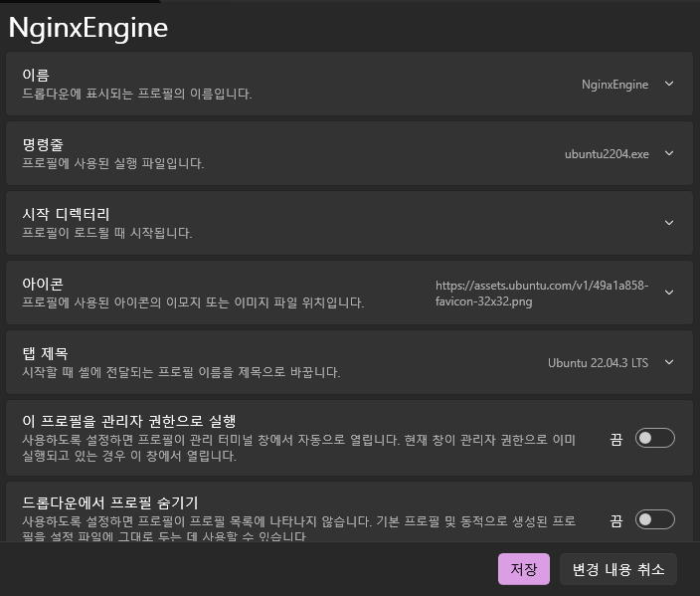Click the 이 프로필을 관리자 권한으로 실행 label
Screen dimensions: 700x596
tap(129, 421)
